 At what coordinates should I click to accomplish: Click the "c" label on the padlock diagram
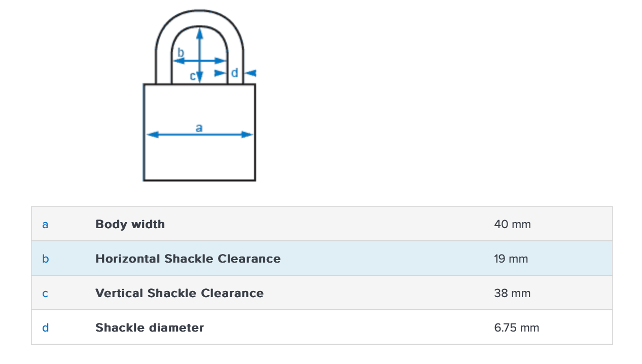(x=193, y=77)
